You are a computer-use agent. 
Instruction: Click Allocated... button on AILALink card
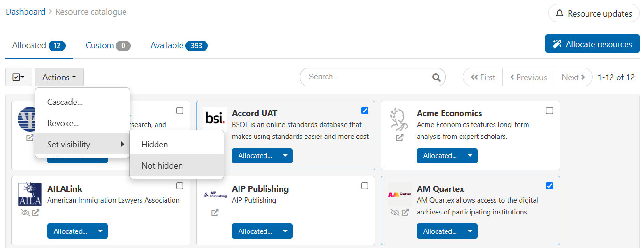click(x=70, y=231)
